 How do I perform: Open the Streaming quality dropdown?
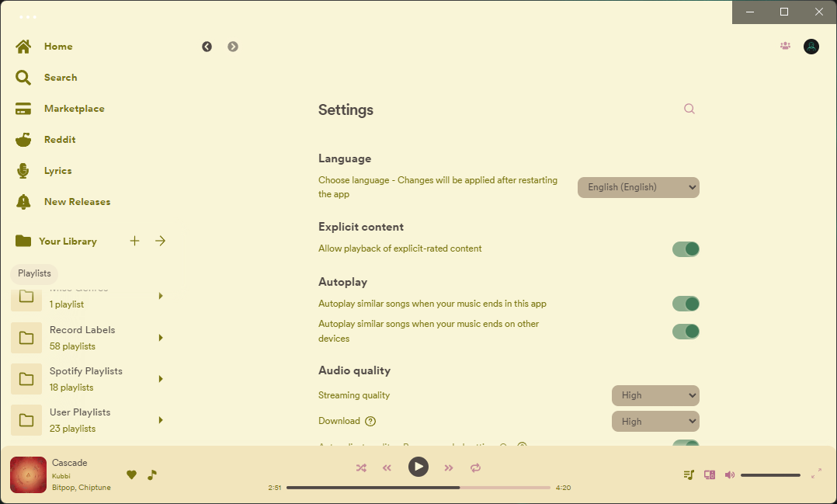coord(655,395)
